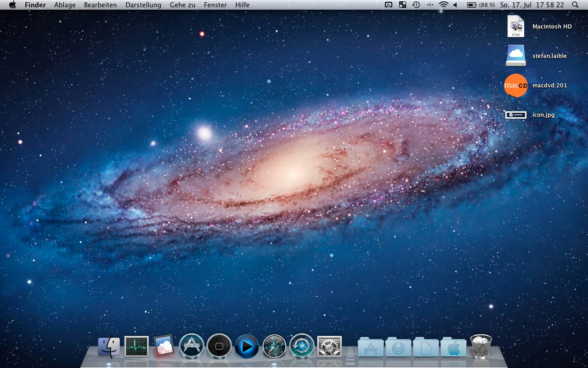Open Time Machine from the Dock
The height and width of the screenshot is (368, 588).
tap(302, 346)
